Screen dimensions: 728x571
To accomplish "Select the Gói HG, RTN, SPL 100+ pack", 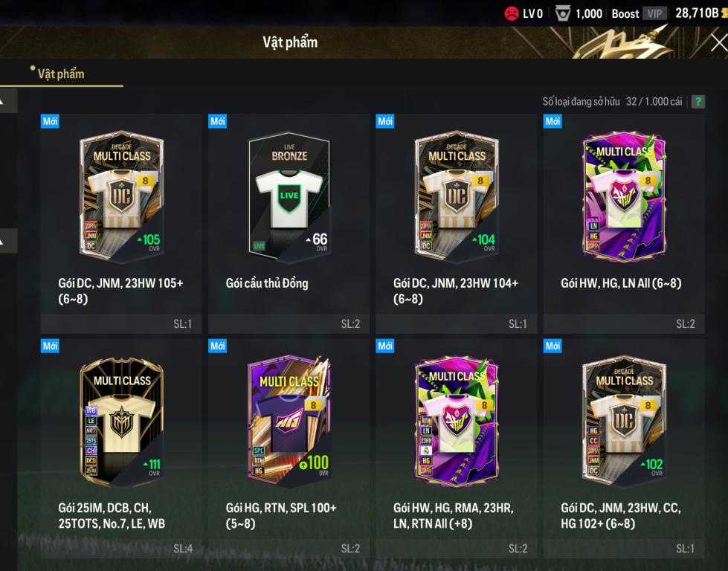I will pyautogui.click(x=289, y=448).
